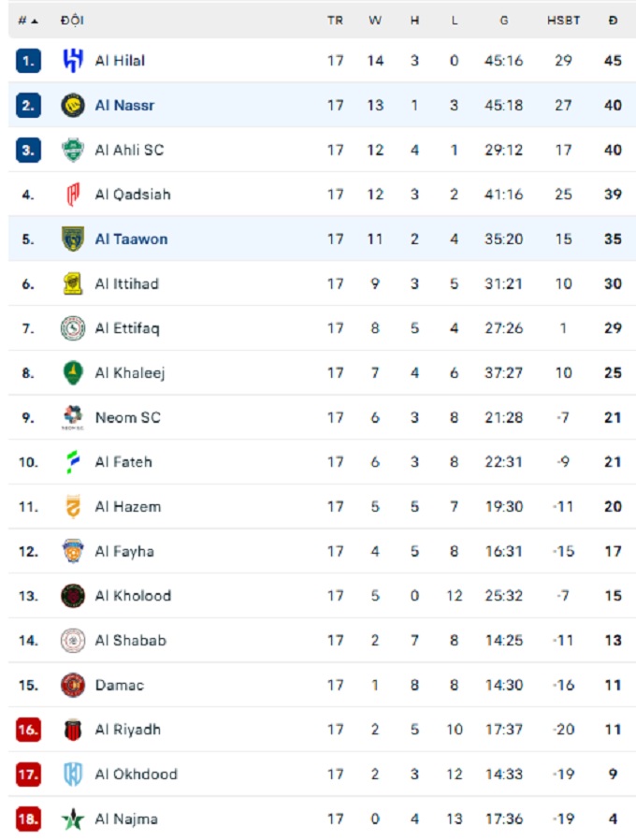Click the Al Ahli SC green crest

pyautogui.click(x=73, y=150)
